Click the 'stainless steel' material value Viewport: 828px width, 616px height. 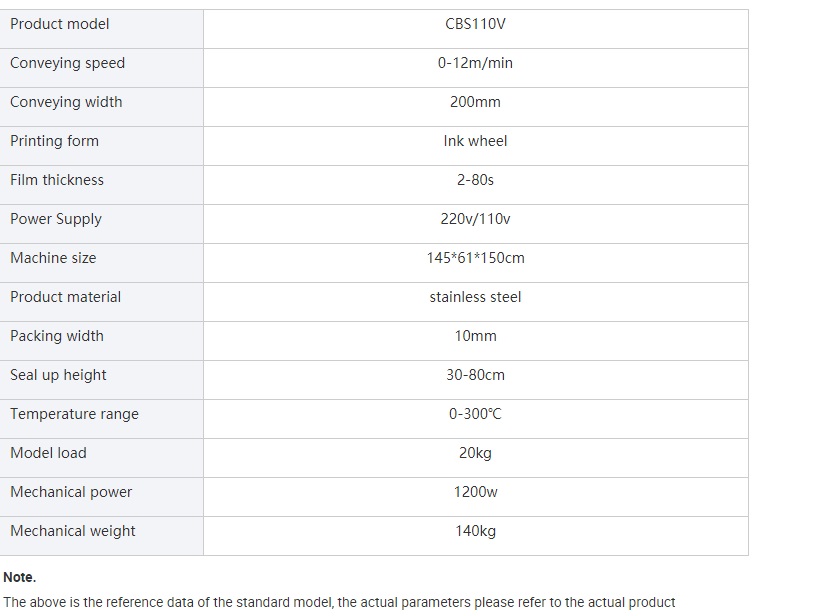point(475,297)
